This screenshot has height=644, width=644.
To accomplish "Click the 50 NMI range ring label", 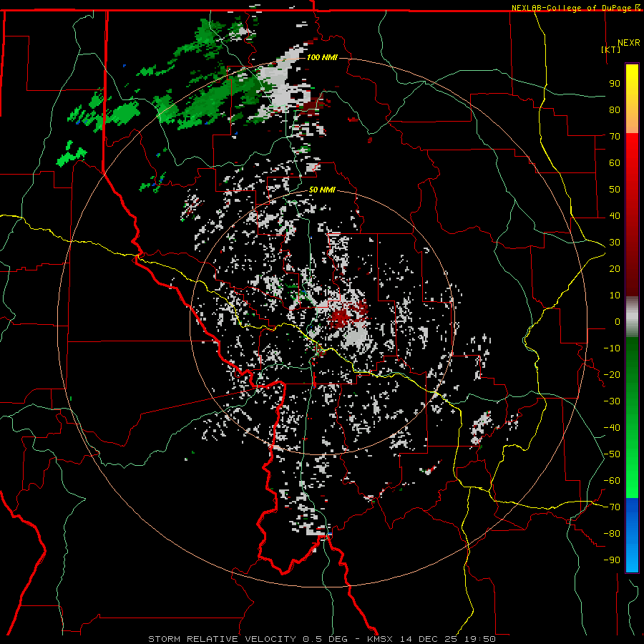I will (322, 190).
